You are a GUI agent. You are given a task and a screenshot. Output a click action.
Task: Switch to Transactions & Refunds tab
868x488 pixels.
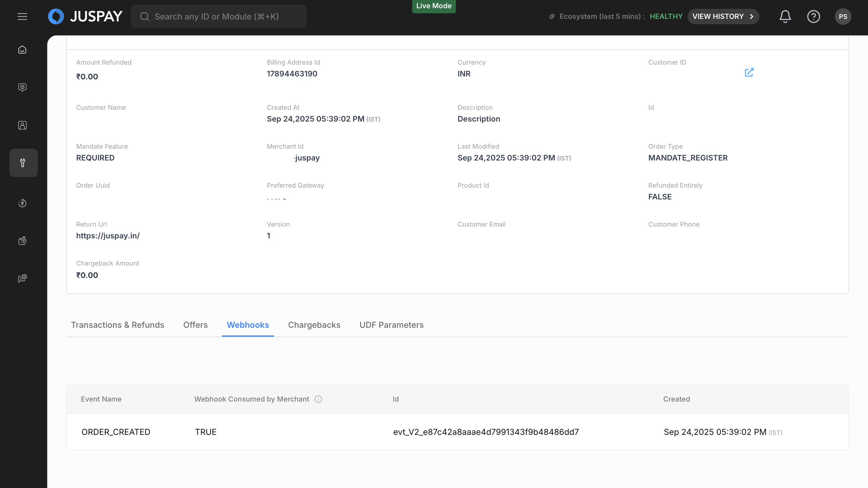point(118,325)
